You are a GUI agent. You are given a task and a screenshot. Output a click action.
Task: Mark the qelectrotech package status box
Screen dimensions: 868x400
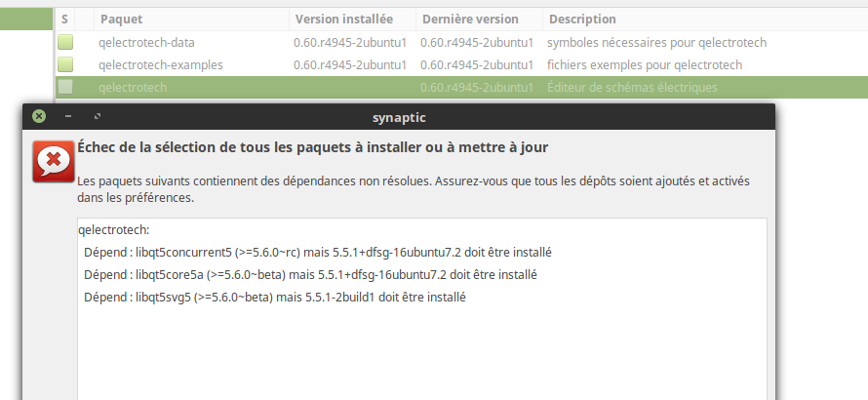65,87
